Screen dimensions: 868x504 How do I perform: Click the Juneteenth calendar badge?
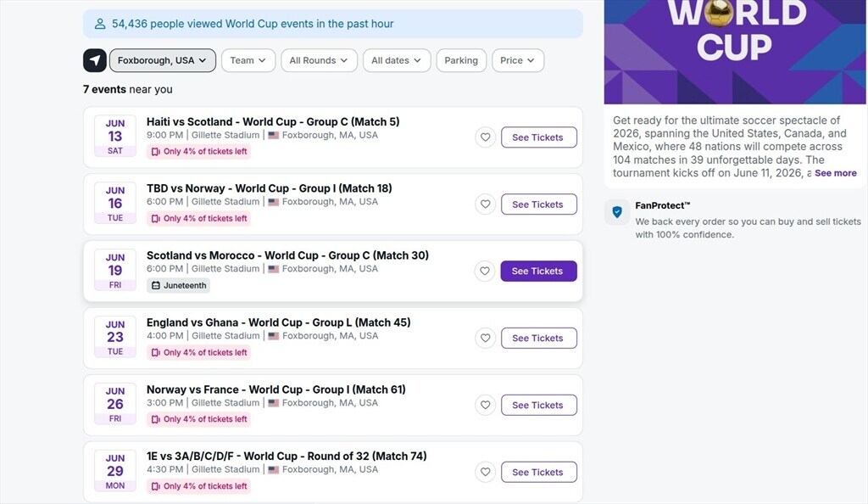(179, 286)
